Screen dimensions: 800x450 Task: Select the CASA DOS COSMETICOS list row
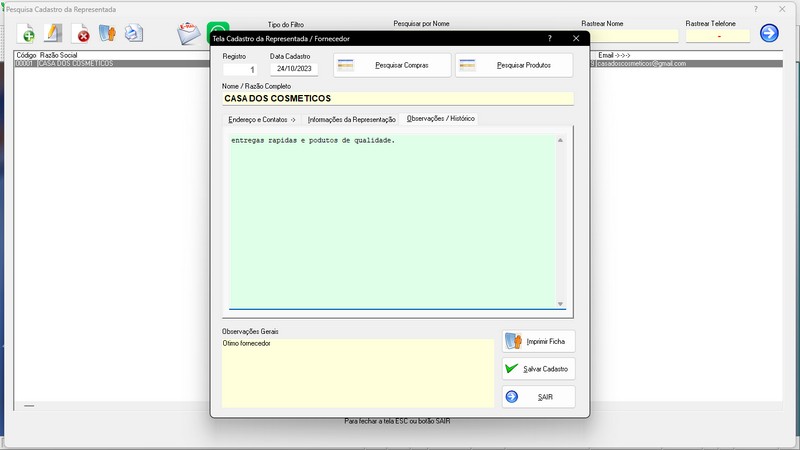point(112,64)
